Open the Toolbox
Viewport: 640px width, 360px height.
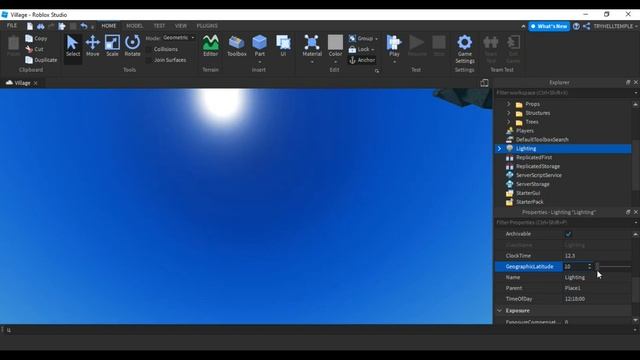click(x=237, y=46)
